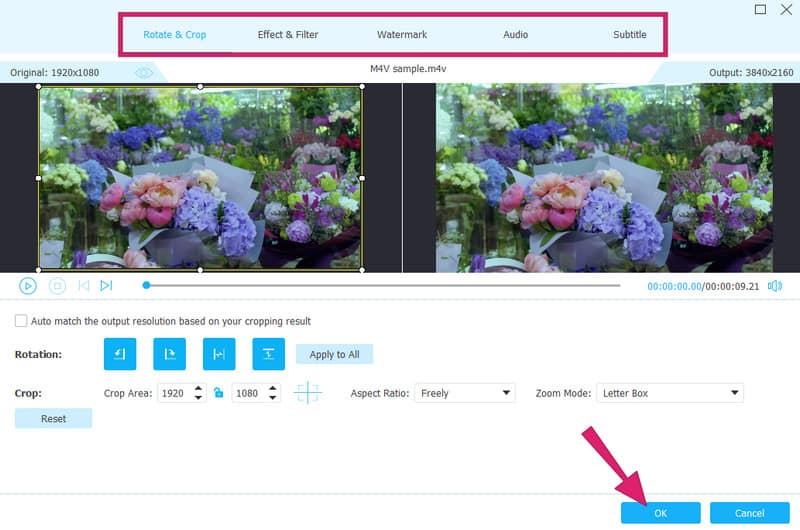Flip video horizontally
The image size is (800, 530).
pyautogui.click(x=219, y=354)
